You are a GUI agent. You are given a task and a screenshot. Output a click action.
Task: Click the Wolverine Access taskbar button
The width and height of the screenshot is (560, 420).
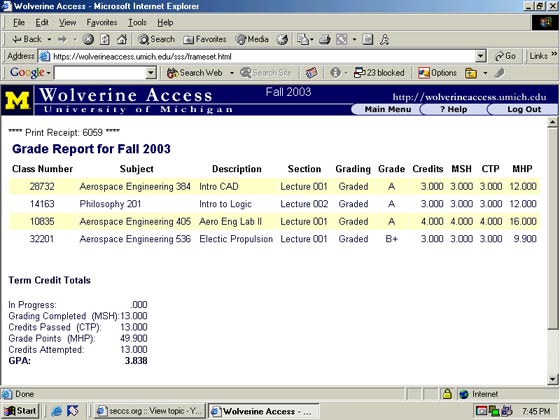click(x=264, y=411)
